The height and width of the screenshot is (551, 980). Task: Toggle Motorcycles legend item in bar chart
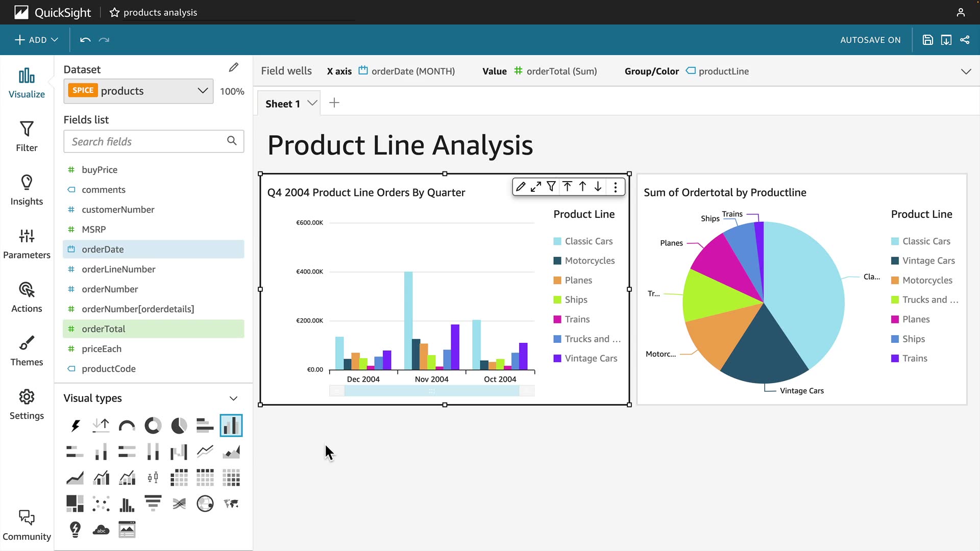tap(589, 261)
